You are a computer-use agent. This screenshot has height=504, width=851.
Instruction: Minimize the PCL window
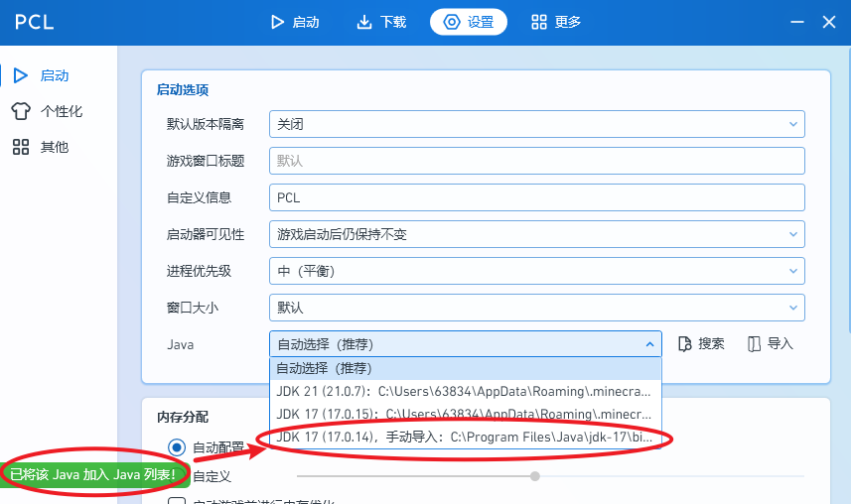[x=797, y=22]
